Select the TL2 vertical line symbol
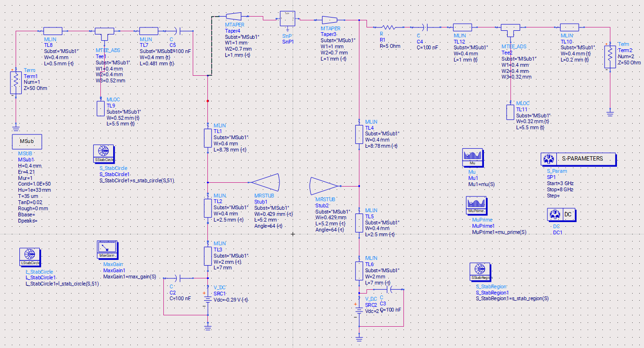 click(x=207, y=207)
